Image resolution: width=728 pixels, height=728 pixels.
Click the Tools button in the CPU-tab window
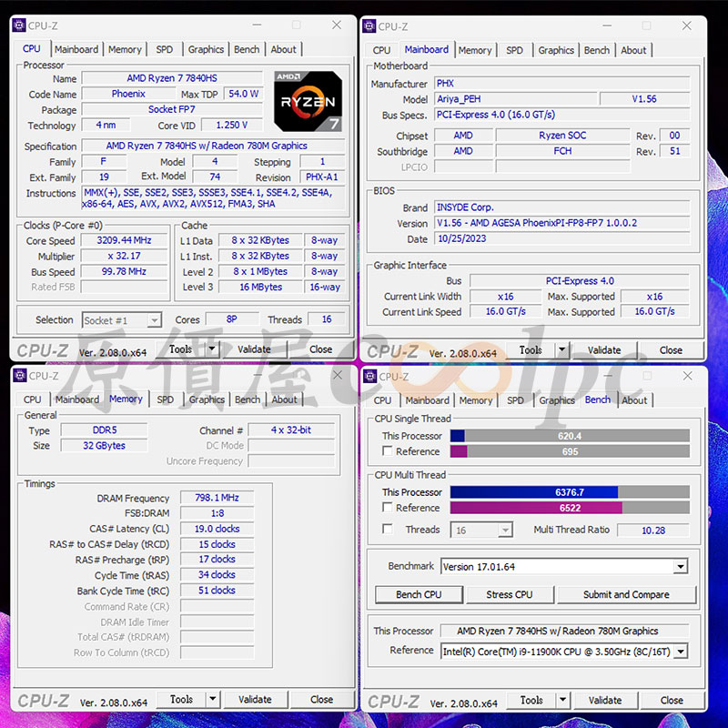pyautogui.click(x=180, y=349)
